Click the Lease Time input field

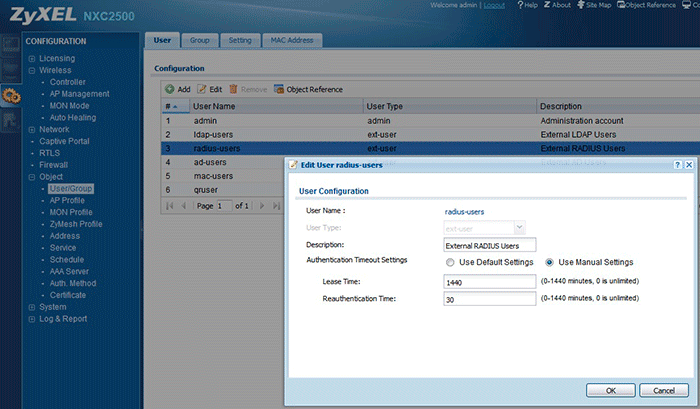489,281
